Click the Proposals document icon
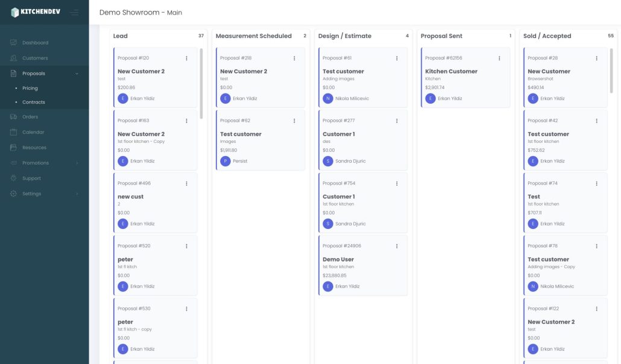Image resolution: width=621 pixels, height=364 pixels. pos(13,74)
